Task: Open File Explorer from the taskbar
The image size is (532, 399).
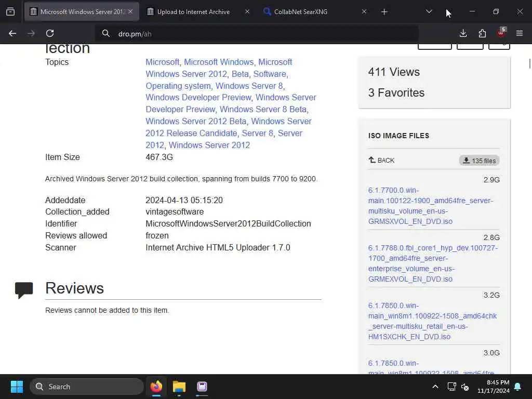Action: pos(179,387)
